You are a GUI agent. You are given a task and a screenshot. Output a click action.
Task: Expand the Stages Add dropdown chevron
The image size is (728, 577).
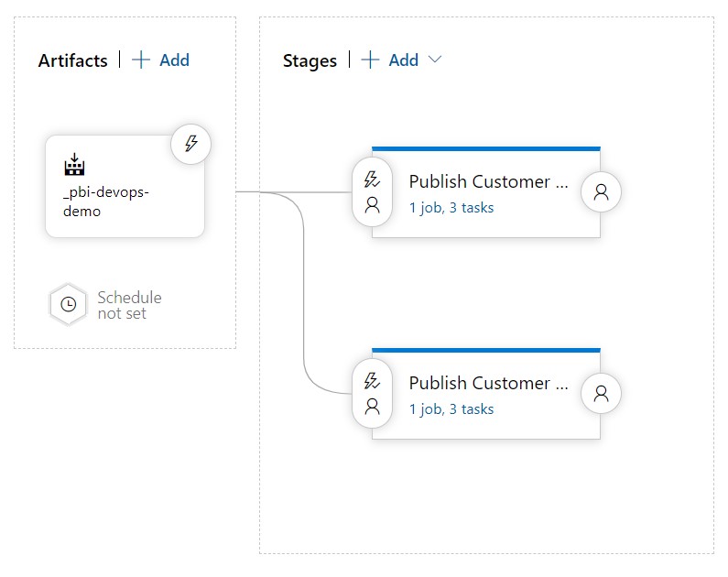[x=435, y=60]
